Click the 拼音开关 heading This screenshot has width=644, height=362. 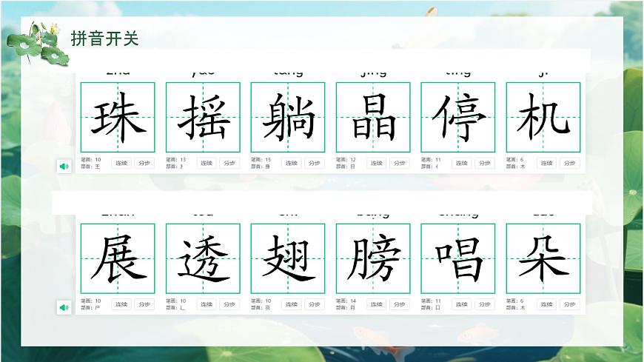tap(104, 38)
